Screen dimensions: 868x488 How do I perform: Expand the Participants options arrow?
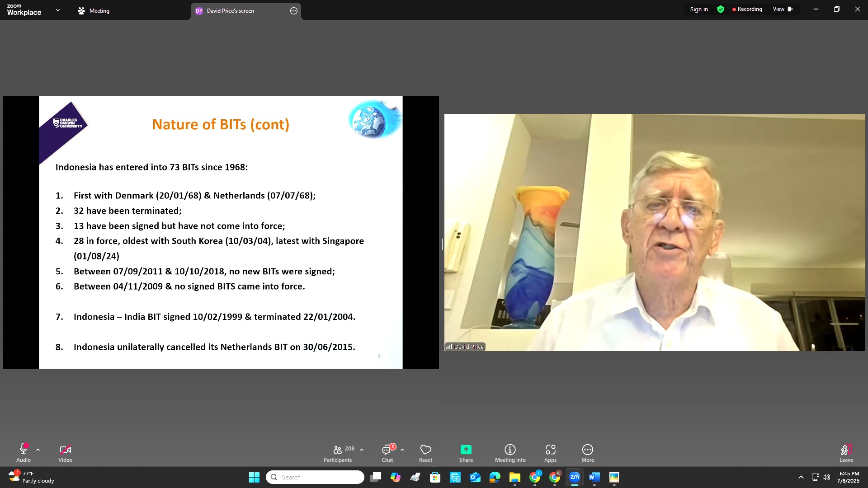(362, 450)
